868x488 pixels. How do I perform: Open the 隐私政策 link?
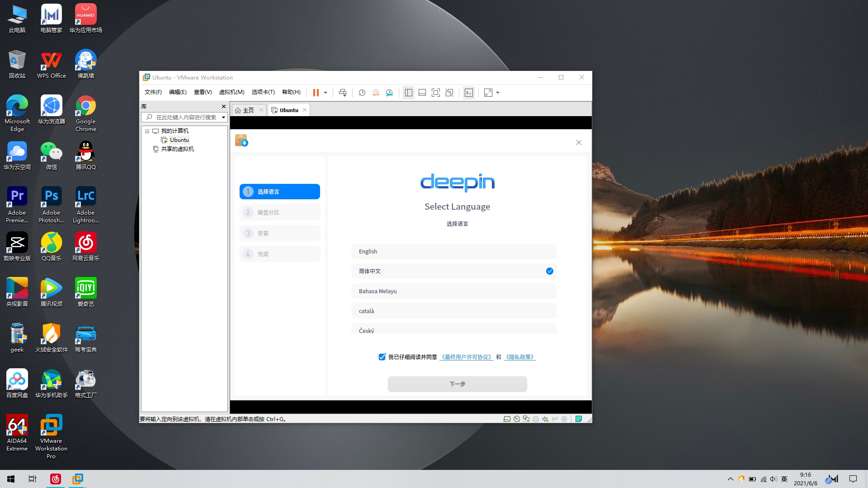pyautogui.click(x=520, y=357)
